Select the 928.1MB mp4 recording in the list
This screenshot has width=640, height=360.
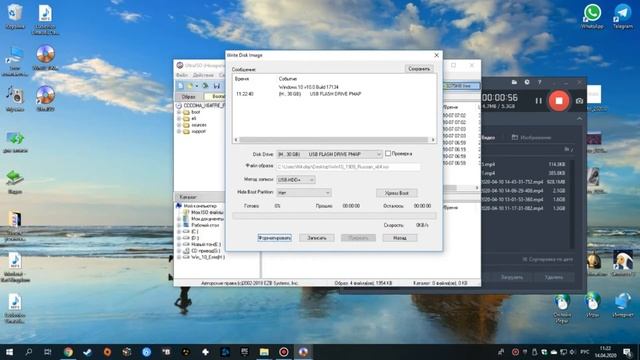[x=524, y=182]
